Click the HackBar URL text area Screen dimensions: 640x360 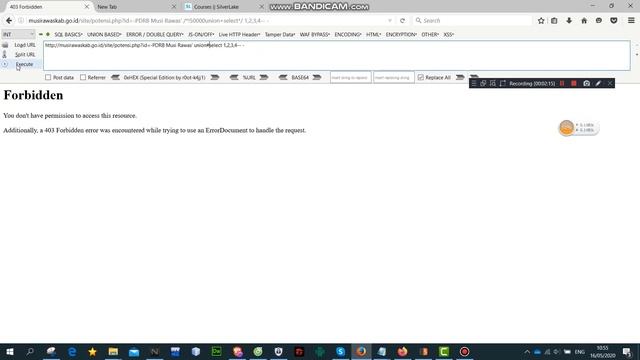point(337,55)
